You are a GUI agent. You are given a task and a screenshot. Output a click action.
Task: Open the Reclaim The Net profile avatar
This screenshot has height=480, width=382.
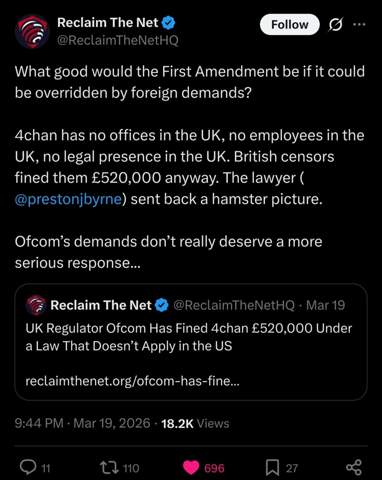(32, 31)
